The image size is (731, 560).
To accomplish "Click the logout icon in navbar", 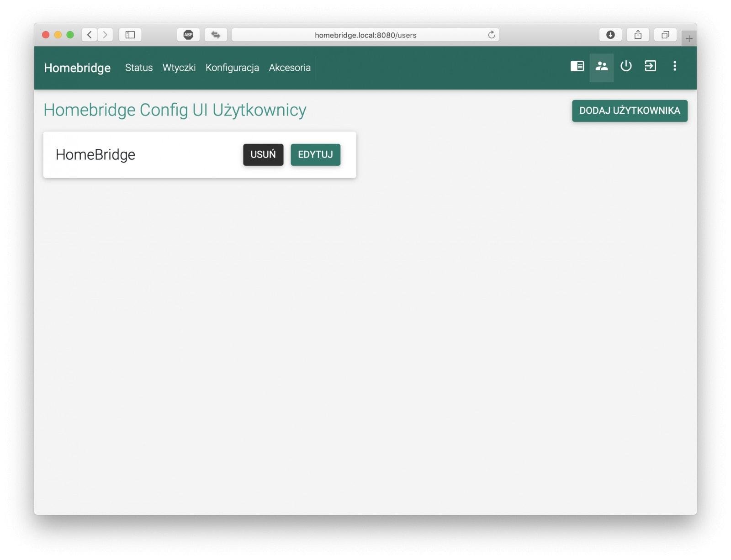I will 650,66.
